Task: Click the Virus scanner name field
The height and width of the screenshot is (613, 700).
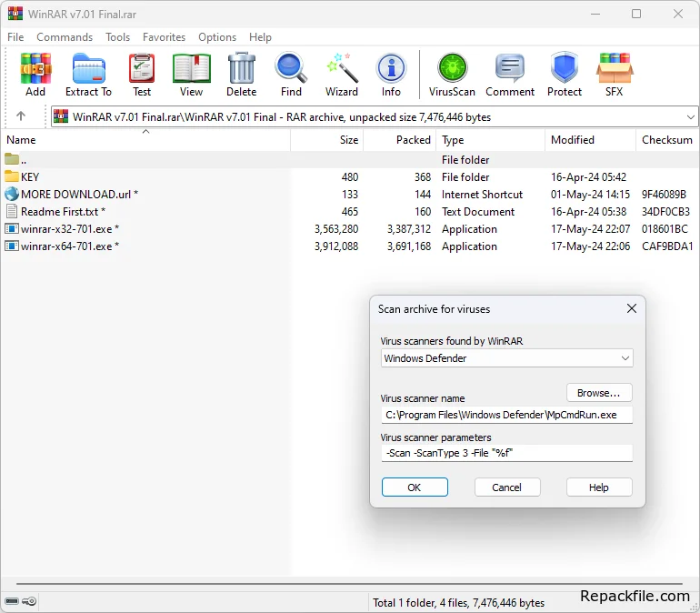Action: pyautogui.click(x=506, y=415)
